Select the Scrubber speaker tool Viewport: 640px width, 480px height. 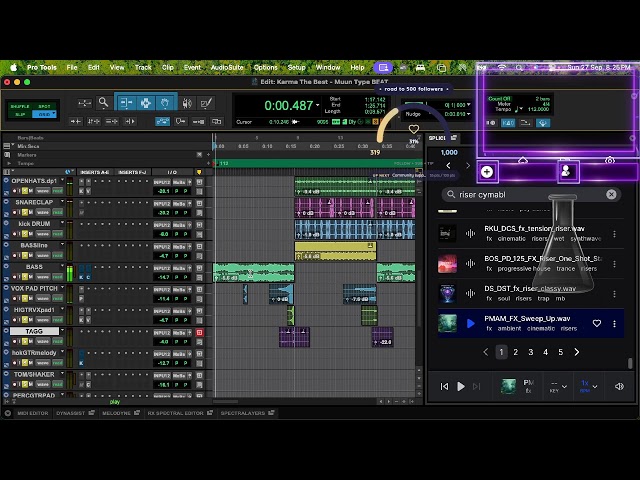click(x=187, y=103)
